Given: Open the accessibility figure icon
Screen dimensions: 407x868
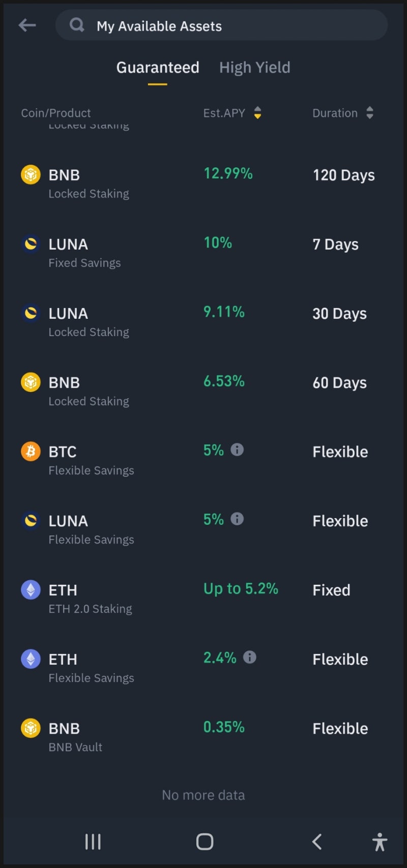Looking at the screenshot, I should [x=380, y=842].
